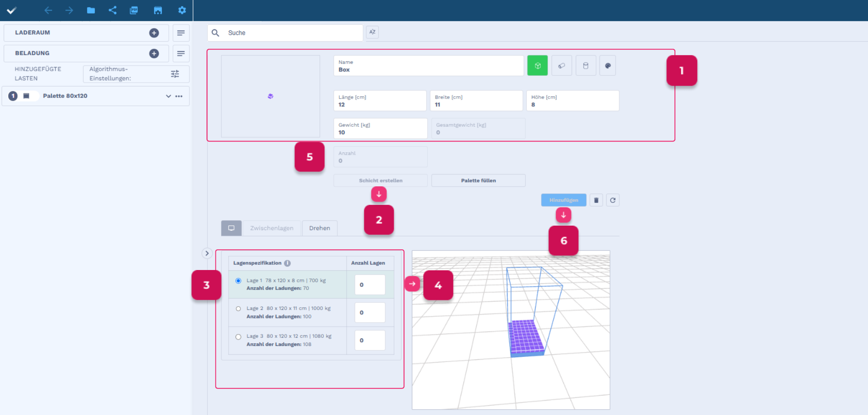Open the Laderaum list menu icon
This screenshot has width=868, height=415.
click(181, 33)
